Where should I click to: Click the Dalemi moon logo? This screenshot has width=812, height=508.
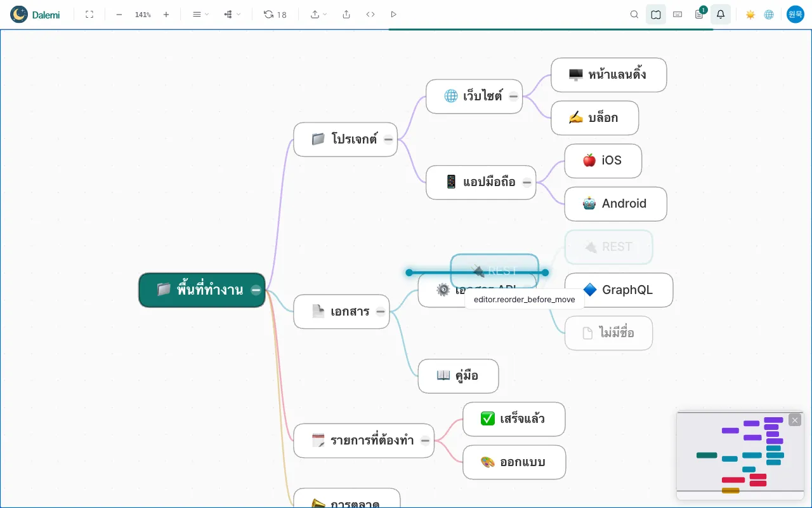pos(19,14)
